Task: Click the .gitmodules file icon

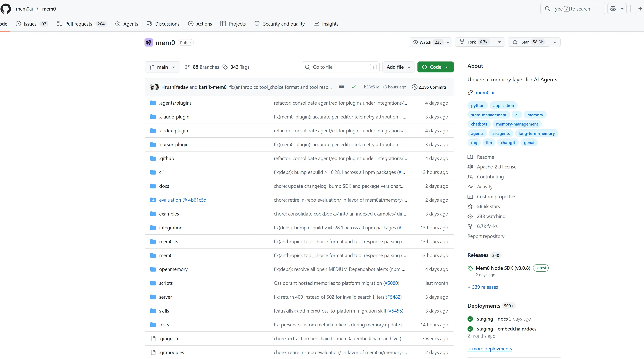Action: (x=153, y=353)
